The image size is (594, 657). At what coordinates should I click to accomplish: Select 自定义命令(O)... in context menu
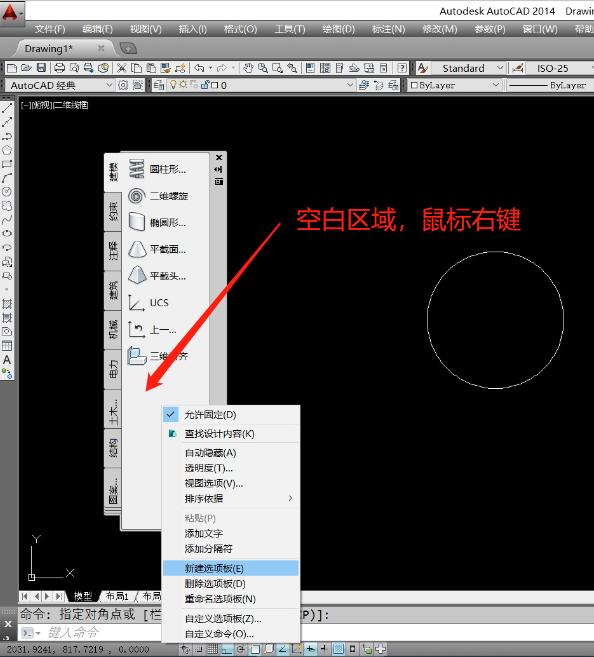[231, 634]
